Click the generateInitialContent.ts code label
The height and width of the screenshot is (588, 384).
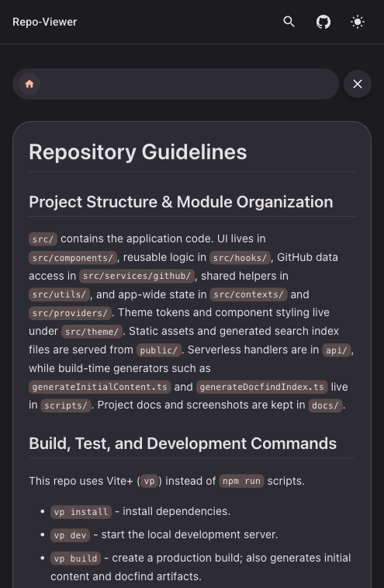[x=99, y=387]
